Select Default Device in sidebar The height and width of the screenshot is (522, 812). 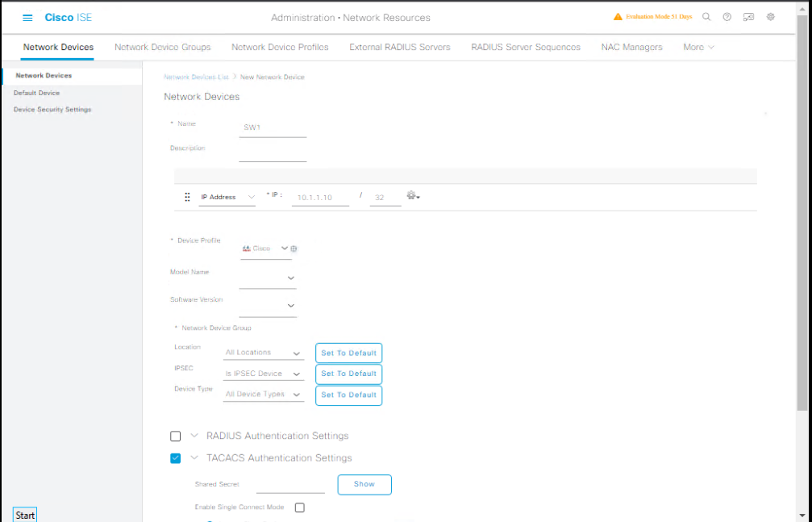tap(37, 93)
